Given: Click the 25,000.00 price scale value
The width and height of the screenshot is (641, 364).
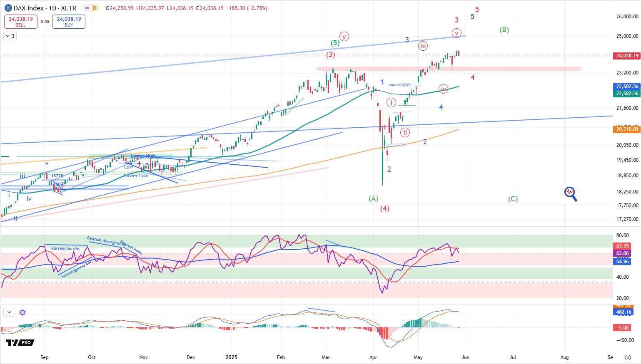Looking at the screenshot, I should click(627, 36).
